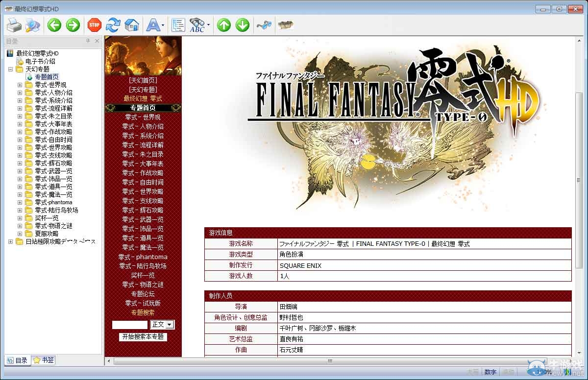Select 零式-phantoma tree label
588x380 pixels.
pos(53,202)
